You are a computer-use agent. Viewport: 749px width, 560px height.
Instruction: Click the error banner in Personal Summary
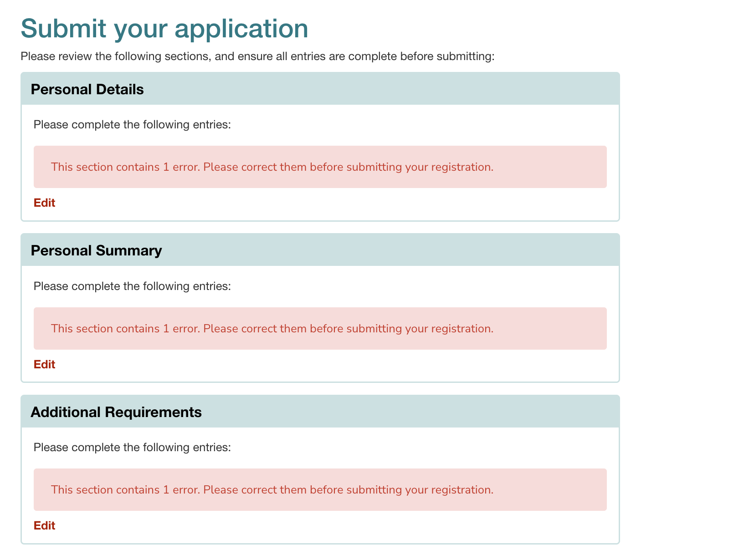[320, 328]
